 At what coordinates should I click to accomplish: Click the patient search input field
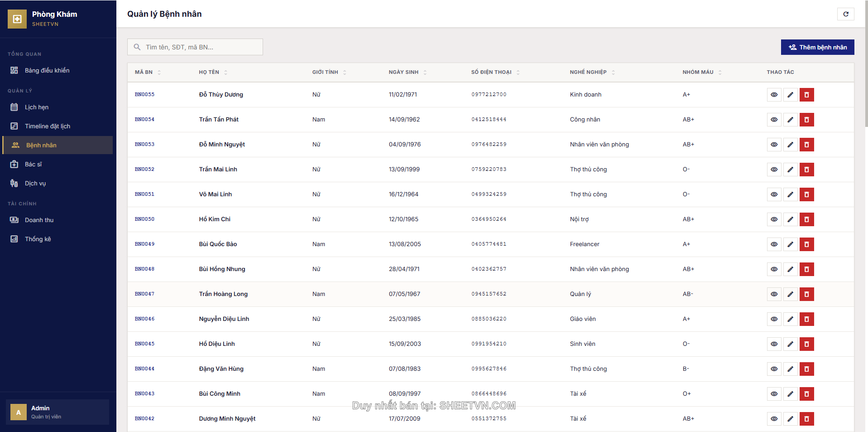pyautogui.click(x=199, y=47)
